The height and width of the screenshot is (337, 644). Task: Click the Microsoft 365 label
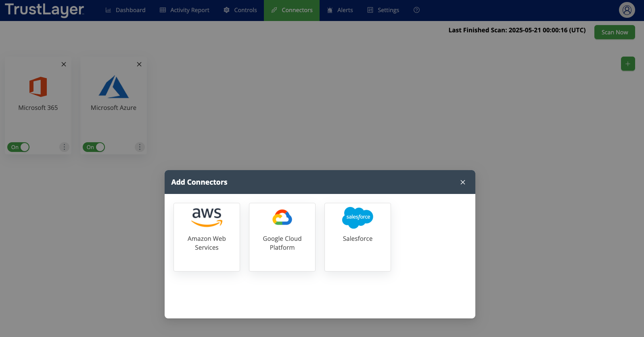pyautogui.click(x=38, y=108)
